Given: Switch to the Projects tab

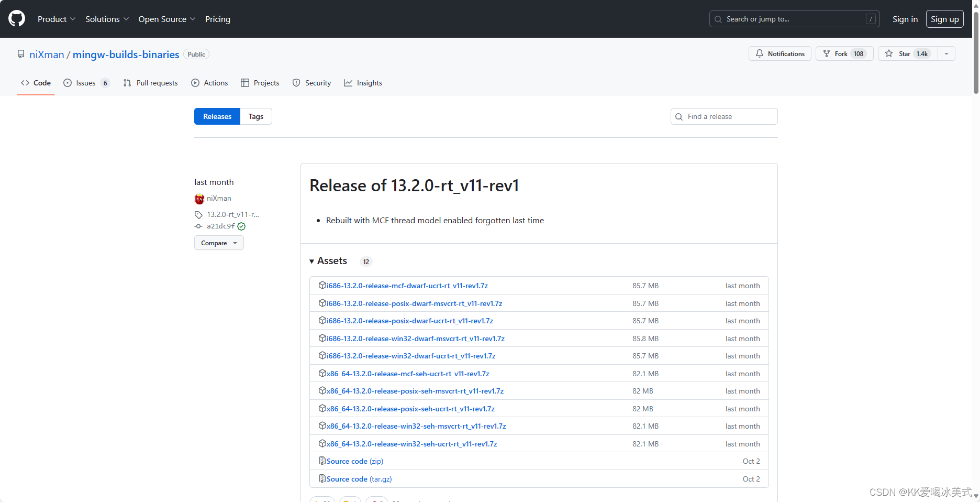Looking at the screenshot, I should 260,83.
